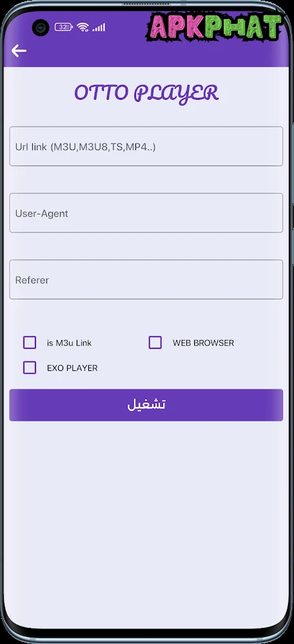Tap the 'is M3u Link' label text
294x644 pixels.
click(x=70, y=343)
